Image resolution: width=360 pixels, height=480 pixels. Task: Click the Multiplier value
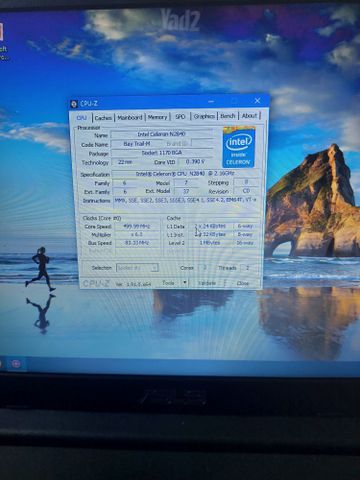coord(137,235)
